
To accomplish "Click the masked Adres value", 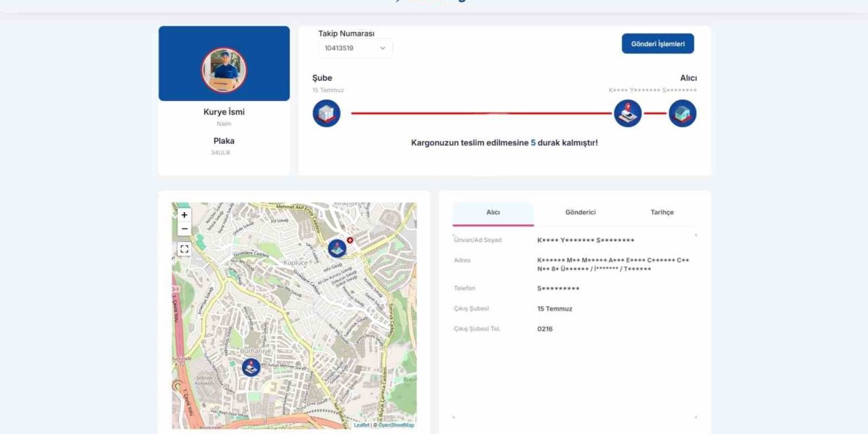I will point(613,264).
